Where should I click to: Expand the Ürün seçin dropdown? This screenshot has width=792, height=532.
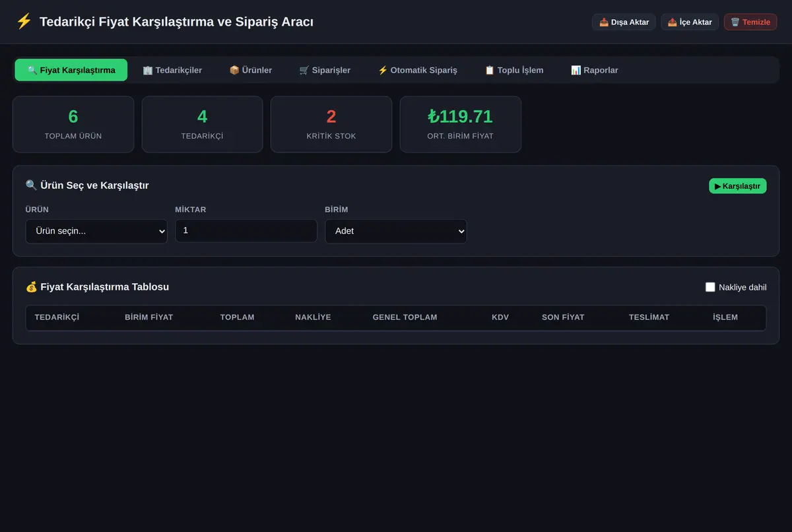[x=96, y=231]
